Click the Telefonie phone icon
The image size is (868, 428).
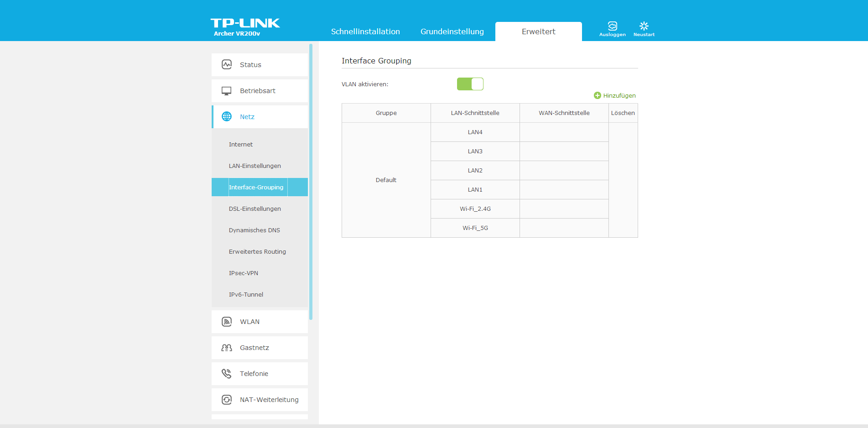(x=227, y=374)
